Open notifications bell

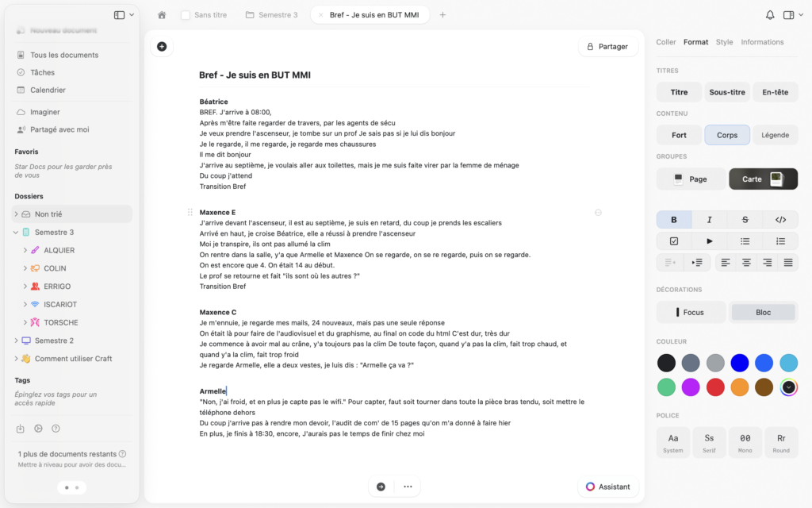click(770, 15)
